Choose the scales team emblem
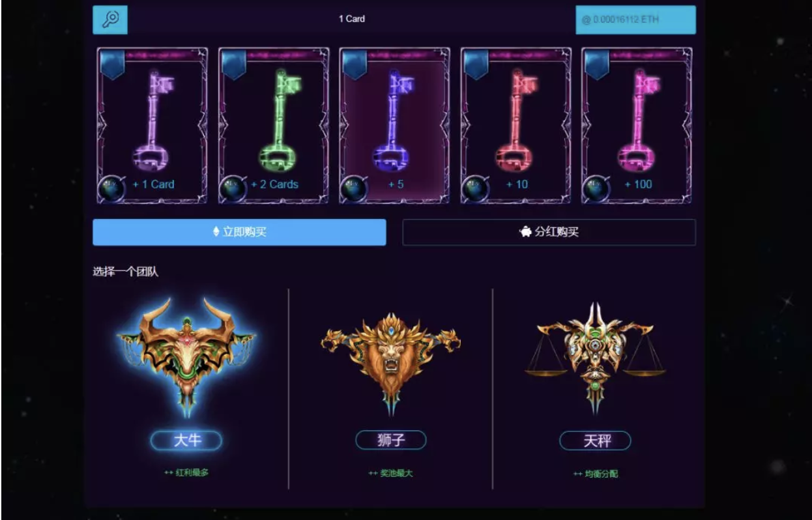Screen dimensions: 812x520 [595, 358]
